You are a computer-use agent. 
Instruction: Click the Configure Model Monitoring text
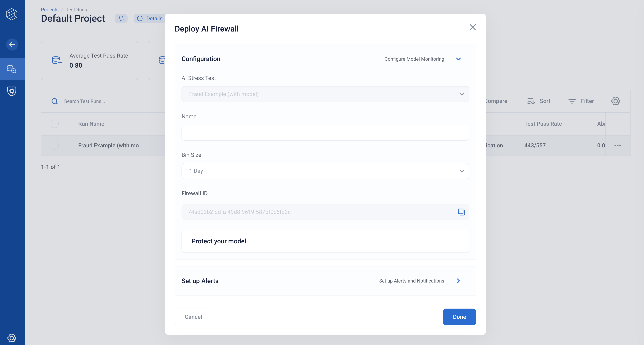click(414, 59)
